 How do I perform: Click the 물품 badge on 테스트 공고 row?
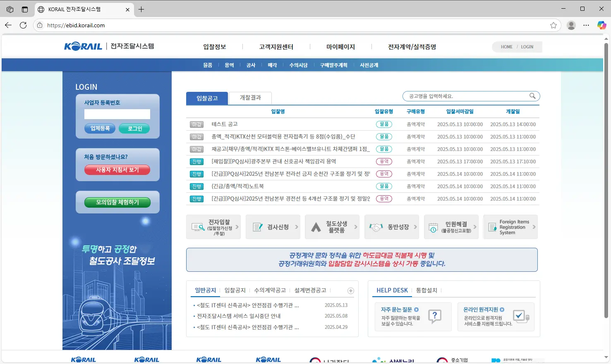point(384,124)
